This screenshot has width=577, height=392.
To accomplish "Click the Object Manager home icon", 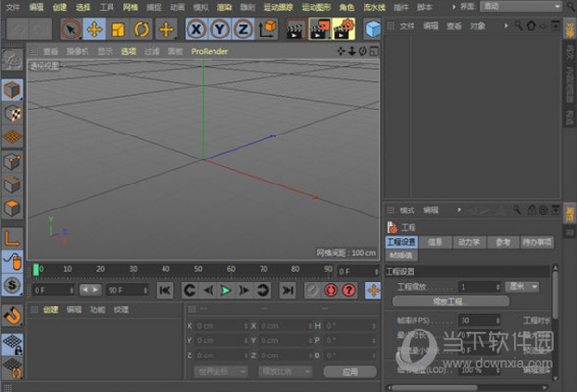I will pyautogui.click(x=531, y=26).
